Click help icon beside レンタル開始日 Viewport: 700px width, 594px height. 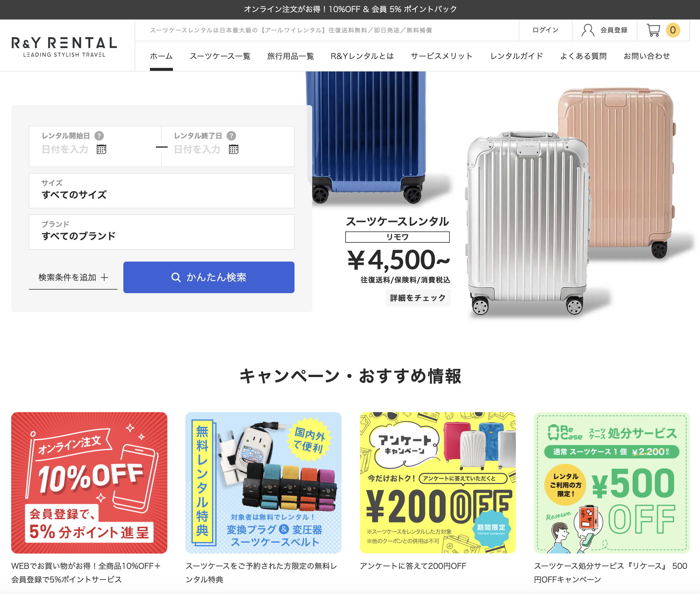[x=99, y=136]
